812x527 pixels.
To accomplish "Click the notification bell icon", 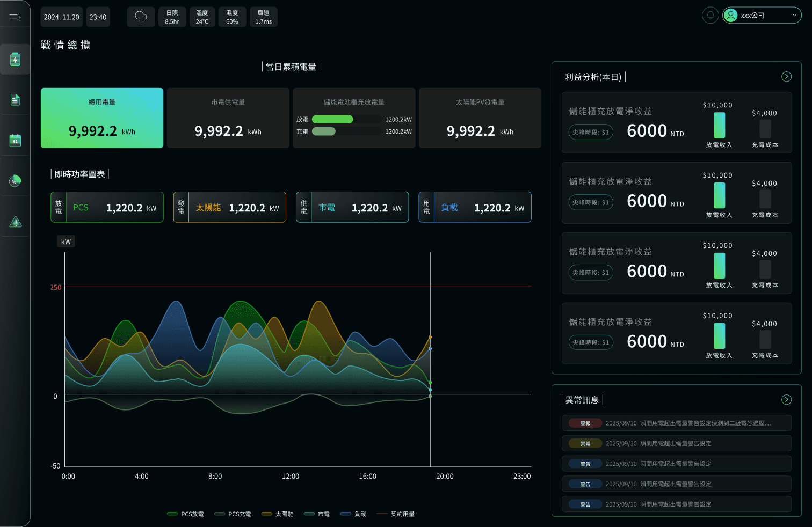I will tap(710, 15).
